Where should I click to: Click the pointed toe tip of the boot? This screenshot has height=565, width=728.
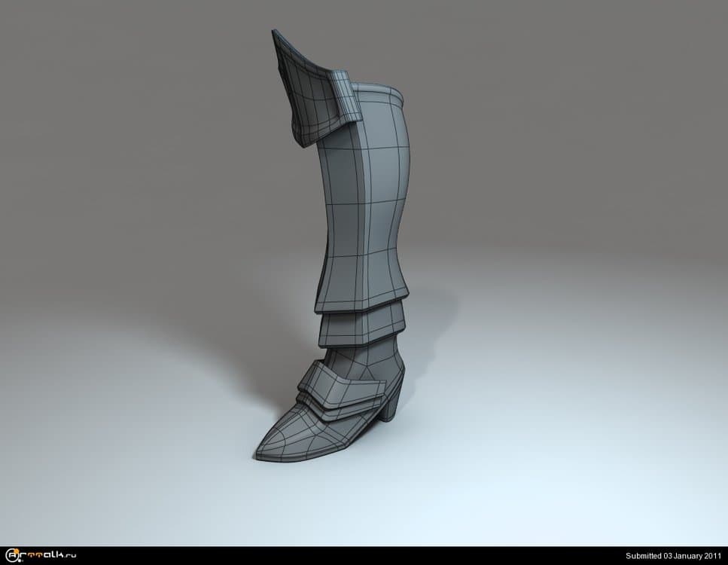pyautogui.click(x=258, y=455)
